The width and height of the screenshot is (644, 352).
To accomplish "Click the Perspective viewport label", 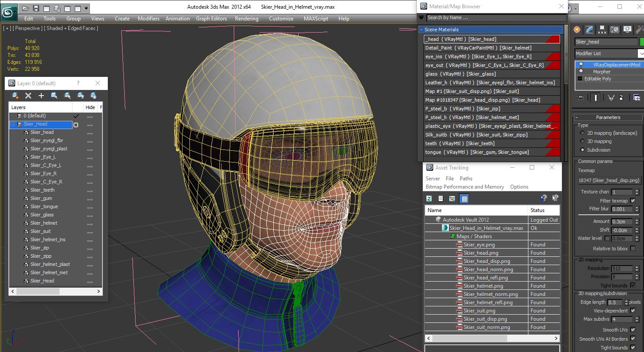I will 28,28.
